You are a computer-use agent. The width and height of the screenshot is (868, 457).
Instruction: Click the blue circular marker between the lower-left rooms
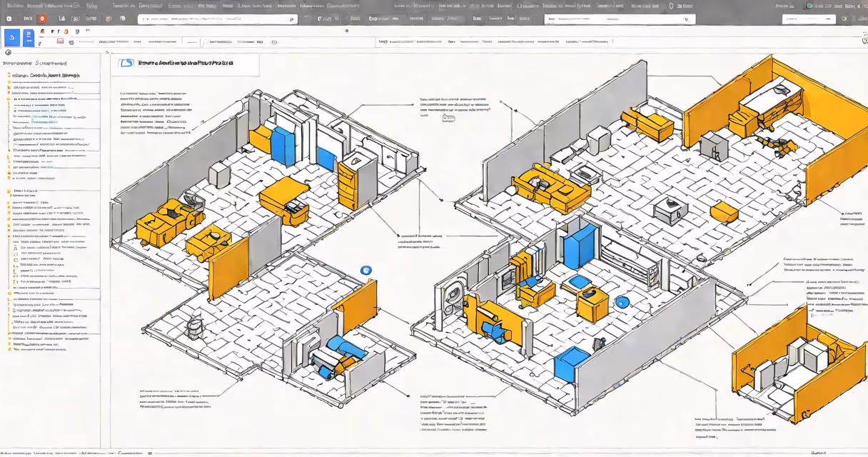click(x=366, y=271)
